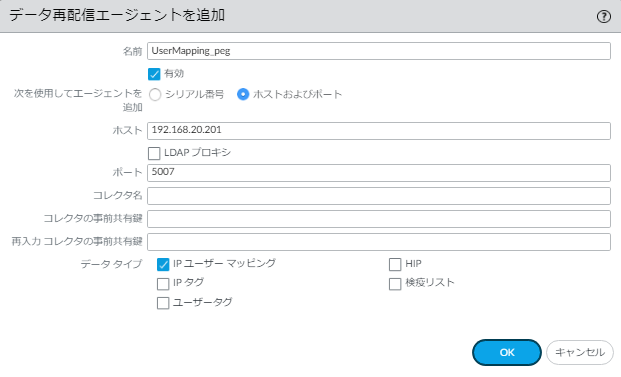This screenshot has height=377, width=621.
Task: Uncheck IP ユーザー マッピング data type
Action: [x=163, y=264]
